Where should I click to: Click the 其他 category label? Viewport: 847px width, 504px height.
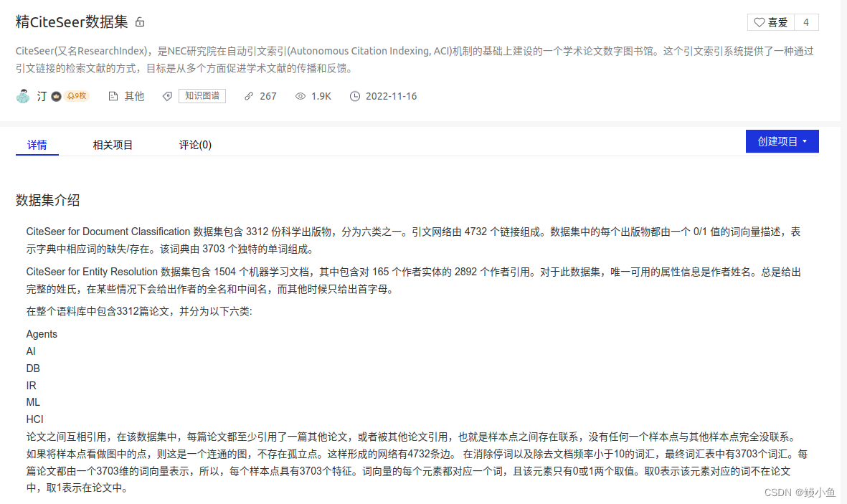pos(134,96)
